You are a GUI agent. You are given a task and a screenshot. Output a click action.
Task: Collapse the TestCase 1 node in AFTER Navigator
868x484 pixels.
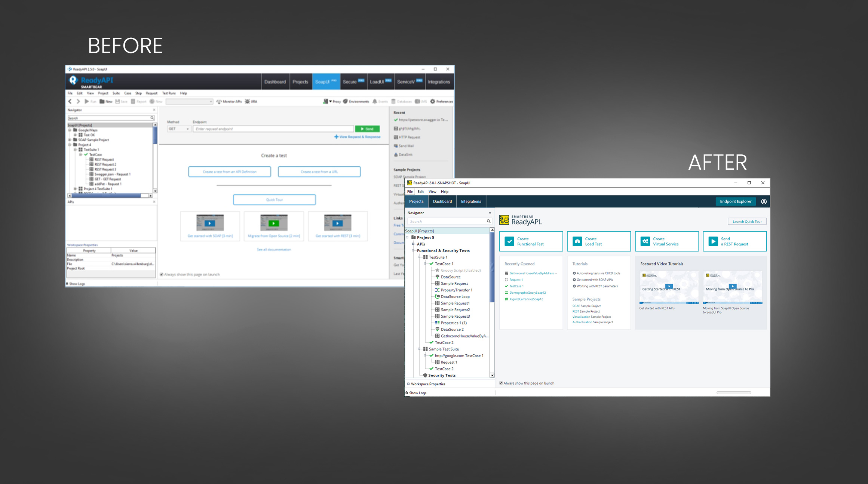[425, 264]
